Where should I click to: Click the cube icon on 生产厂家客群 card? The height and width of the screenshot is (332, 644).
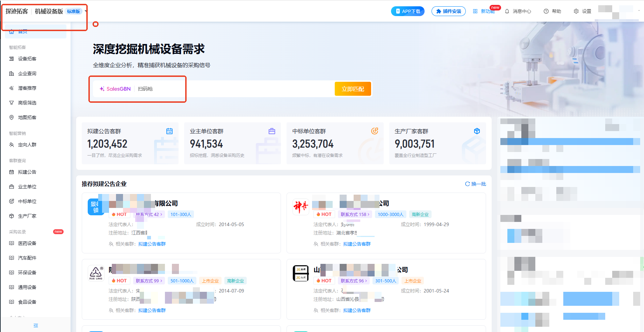pos(477,131)
